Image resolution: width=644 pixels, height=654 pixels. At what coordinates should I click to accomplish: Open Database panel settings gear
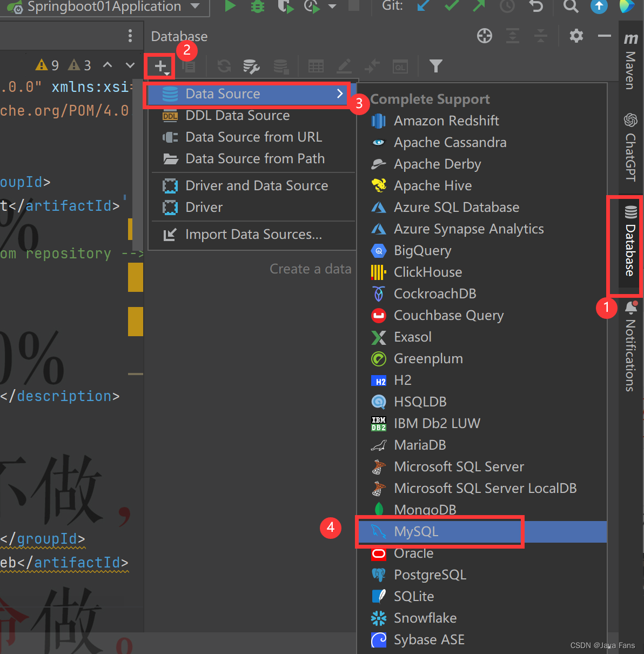(x=576, y=36)
